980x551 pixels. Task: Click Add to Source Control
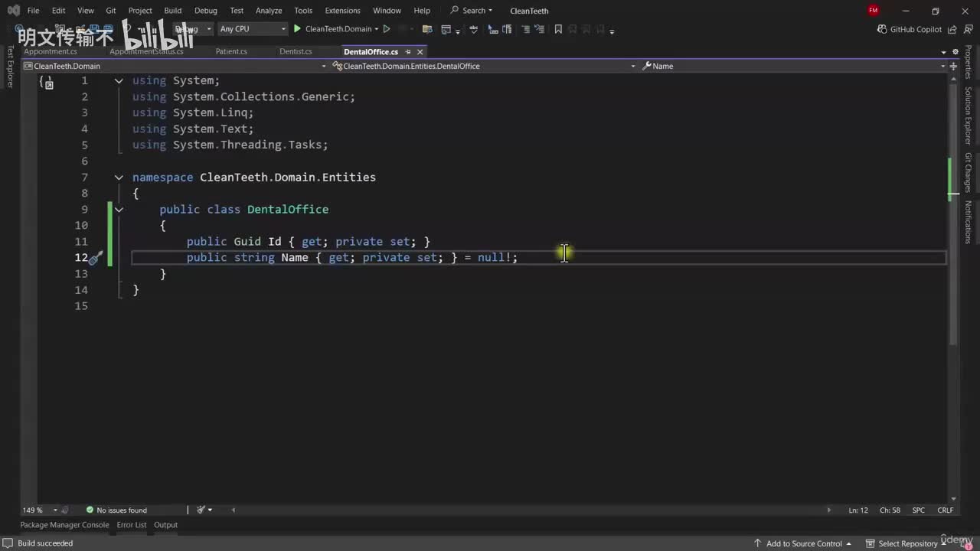803,543
